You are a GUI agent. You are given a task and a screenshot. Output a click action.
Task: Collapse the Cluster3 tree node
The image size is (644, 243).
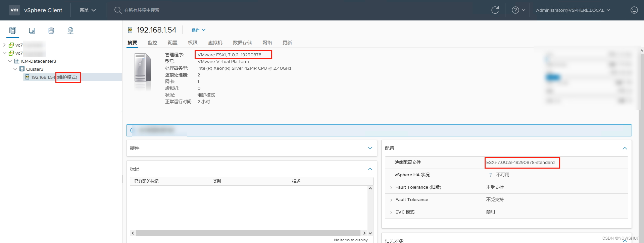(x=15, y=69)
